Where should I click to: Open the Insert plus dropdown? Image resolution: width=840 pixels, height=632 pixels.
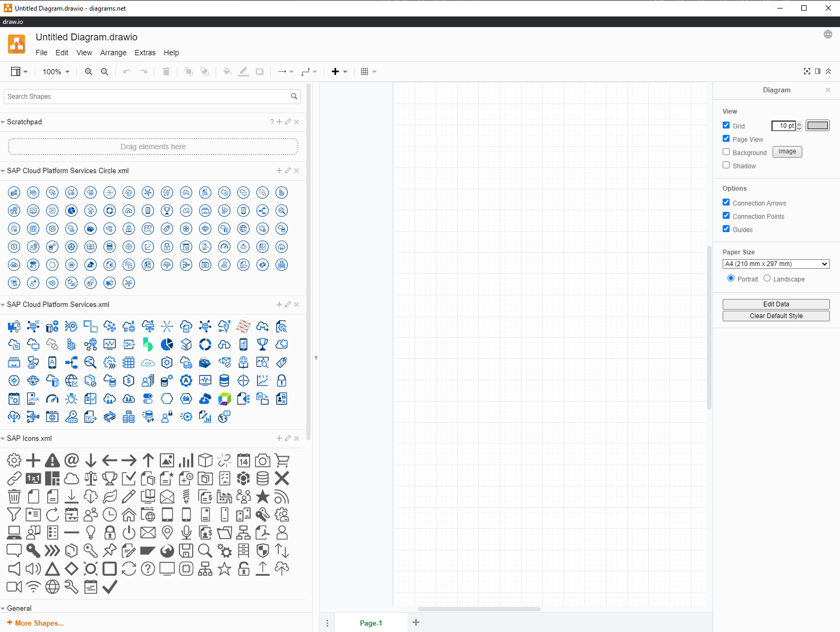pos(339,72)
